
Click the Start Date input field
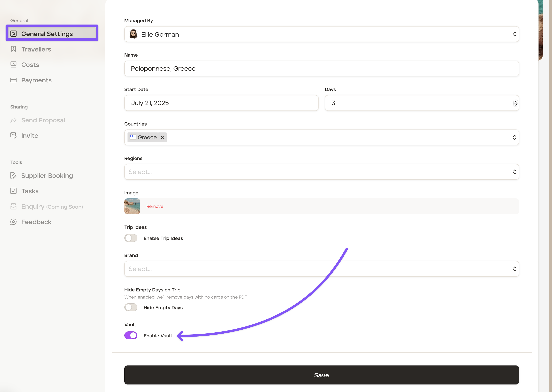tap(221, 103)
